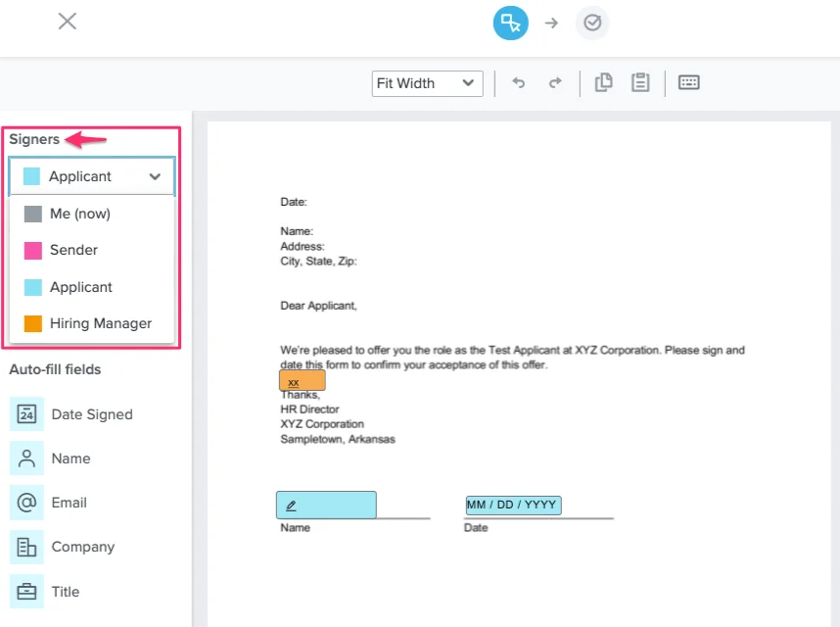
Task: Click the 'HR Director' text in document
Action: coord(309,410)
